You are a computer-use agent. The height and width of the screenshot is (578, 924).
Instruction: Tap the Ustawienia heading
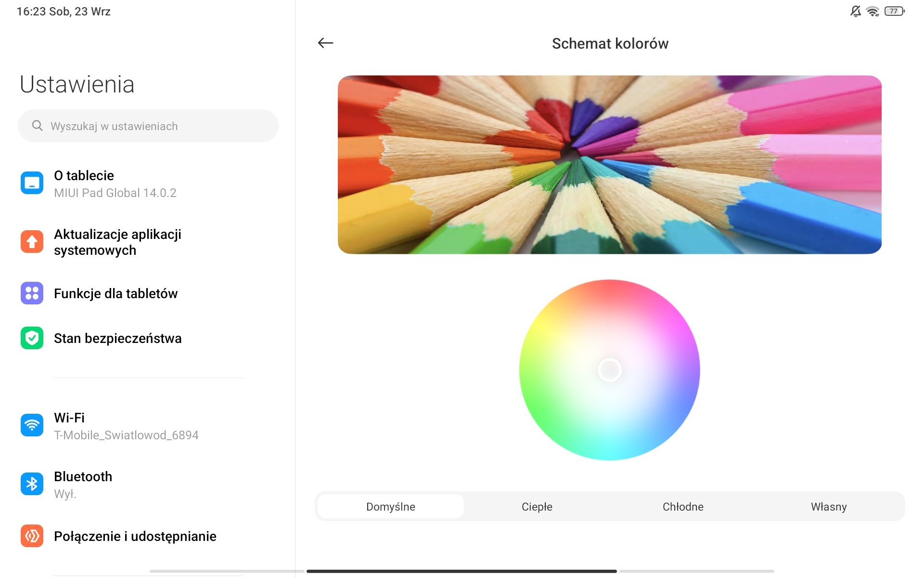point(77,84)
